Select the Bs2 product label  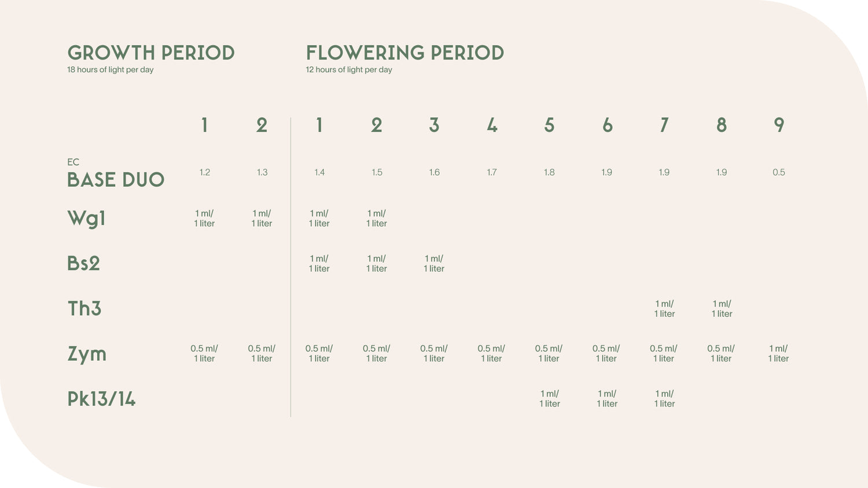pyautogui.click(x=84, y=263)
